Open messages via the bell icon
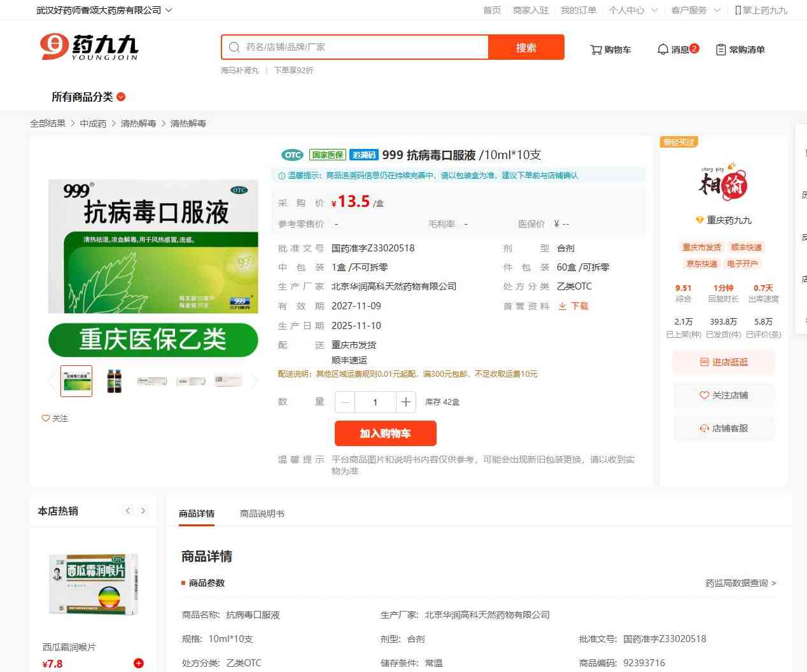Viewport: 807px width, 672px height. click(663, 49)
